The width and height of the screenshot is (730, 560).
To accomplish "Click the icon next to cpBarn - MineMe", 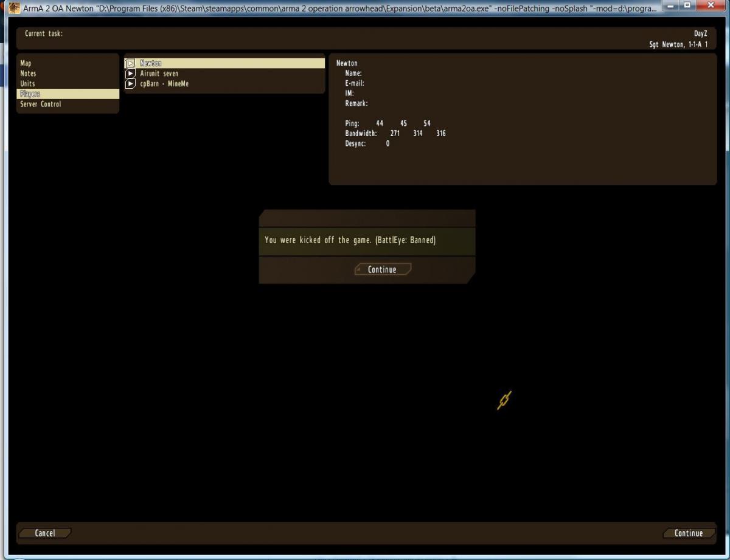I will [x=130, y=84].
